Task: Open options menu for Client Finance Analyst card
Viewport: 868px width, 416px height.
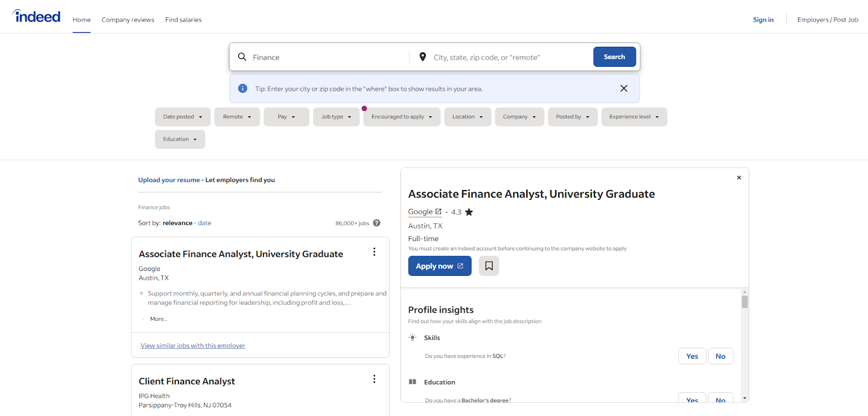Action: 374,379
